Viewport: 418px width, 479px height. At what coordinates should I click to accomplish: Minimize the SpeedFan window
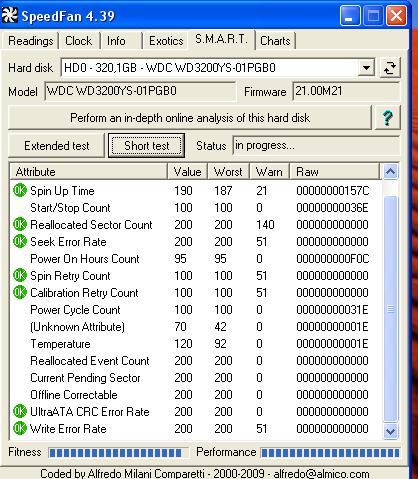tap(350, 16)
